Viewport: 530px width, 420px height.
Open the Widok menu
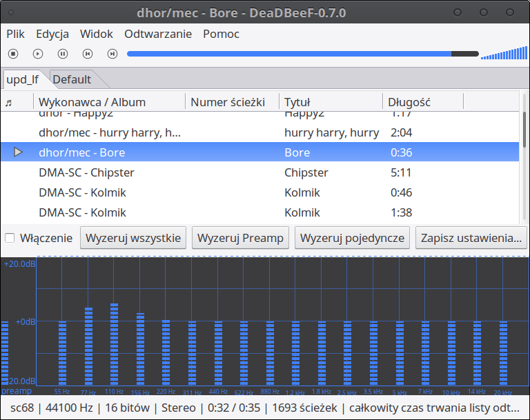pyautogui.click(x=97, y=34)
